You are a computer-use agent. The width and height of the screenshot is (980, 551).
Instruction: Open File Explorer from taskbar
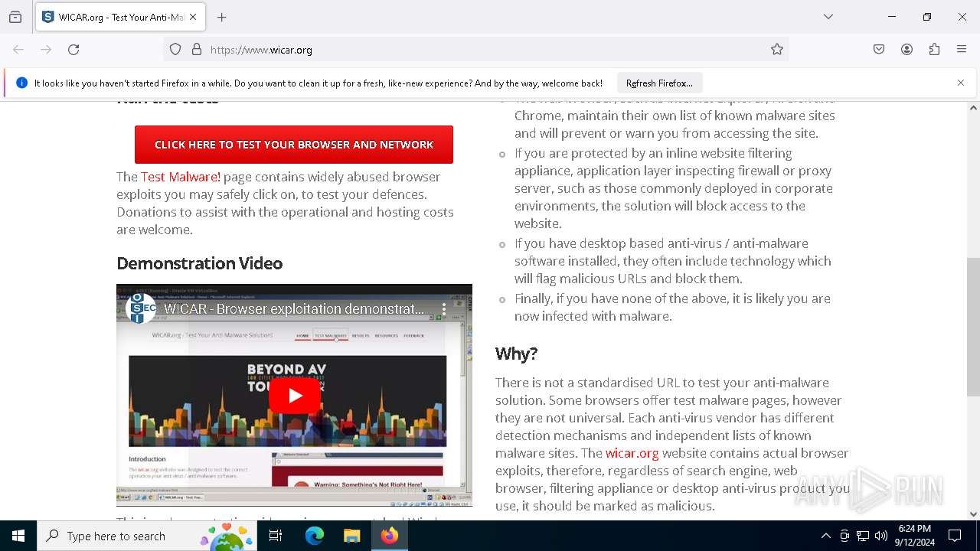click(352, 536)
